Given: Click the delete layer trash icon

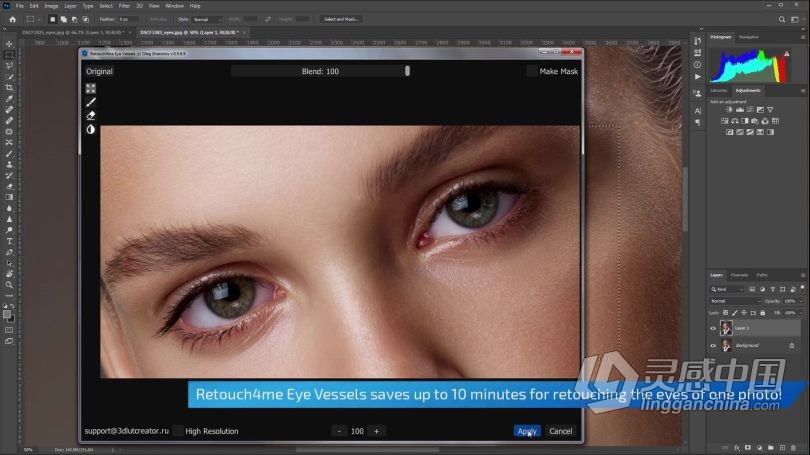Looking at the screenshot, I should [x=793, y=448].
